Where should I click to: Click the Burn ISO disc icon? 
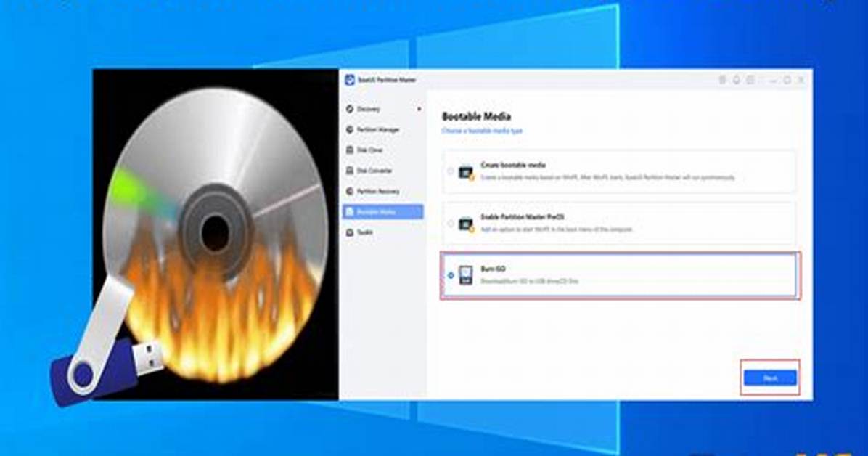pyautogui.click(x=466, y=275)
